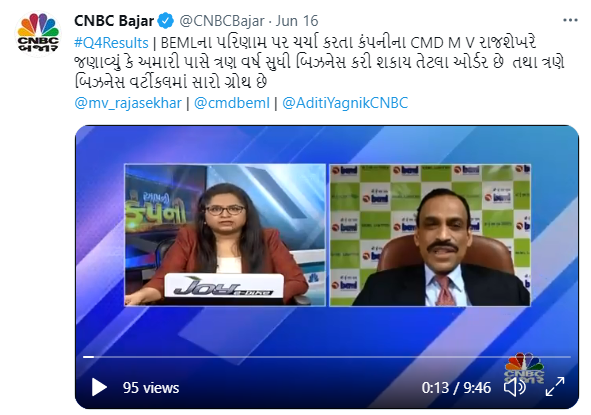Click the CNBC Bajar account name
The image size is (591, 415).
(x=114, y=21)
